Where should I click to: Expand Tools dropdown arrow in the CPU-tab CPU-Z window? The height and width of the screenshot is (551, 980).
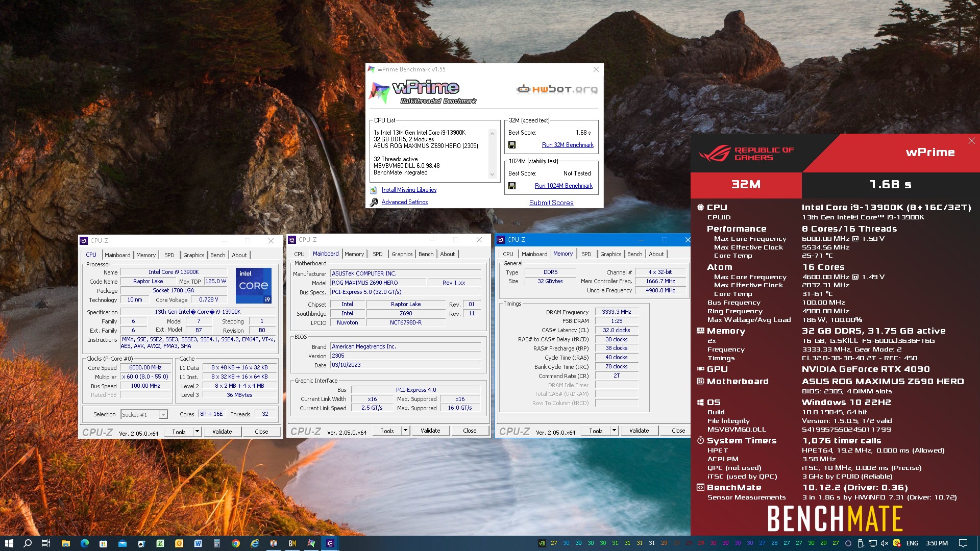coord(197,432)
